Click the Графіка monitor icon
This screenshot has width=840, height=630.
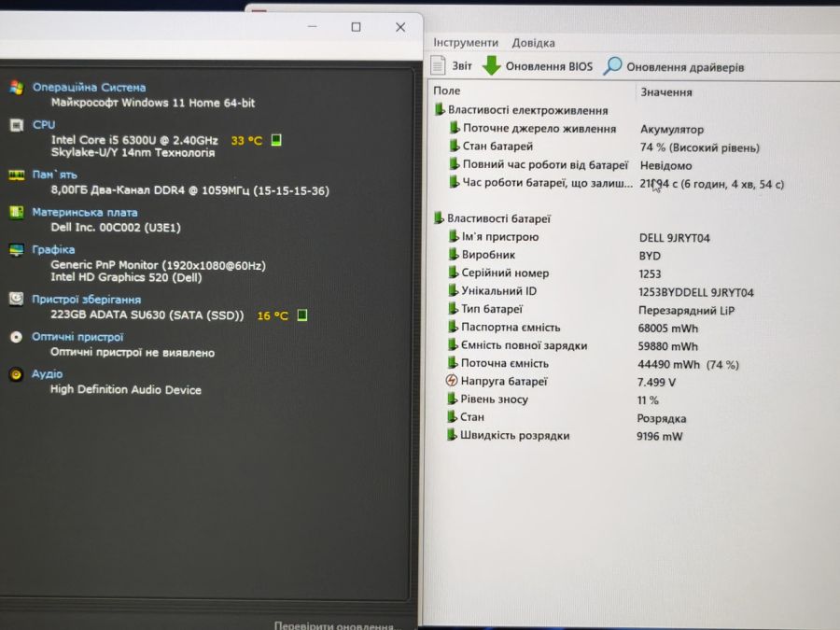tap(17, 250)
